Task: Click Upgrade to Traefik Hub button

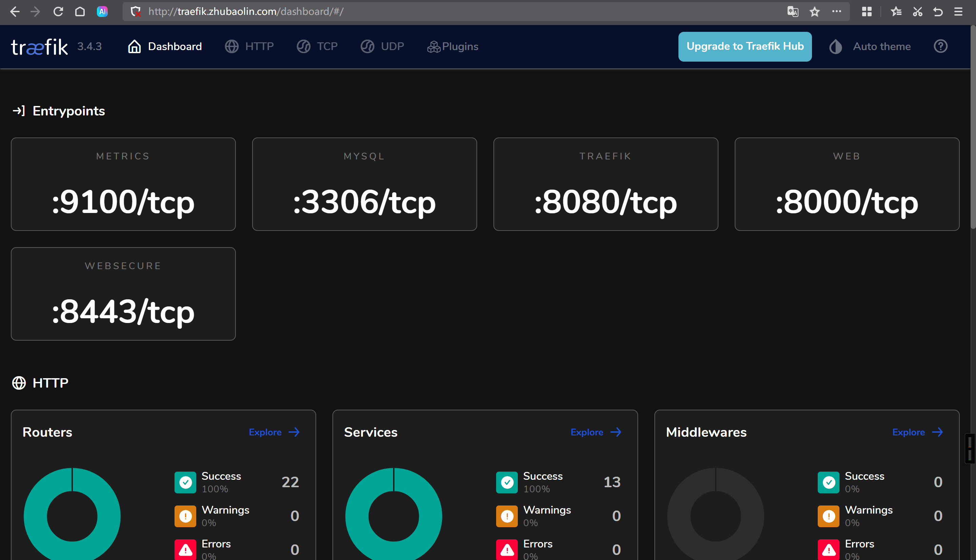Action: pos(745,46)
